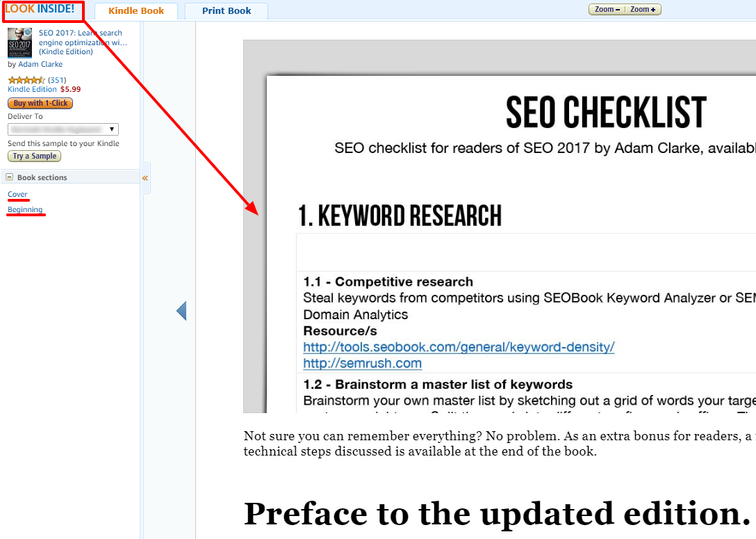
Task: Select the $5.99 price text
Action: pos(70,89)
